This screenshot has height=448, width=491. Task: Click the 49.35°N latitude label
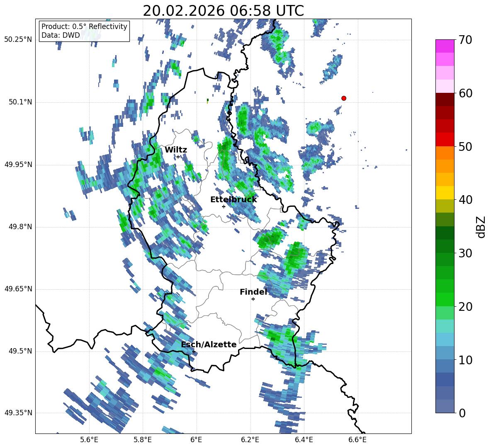[x=18, y=413]
